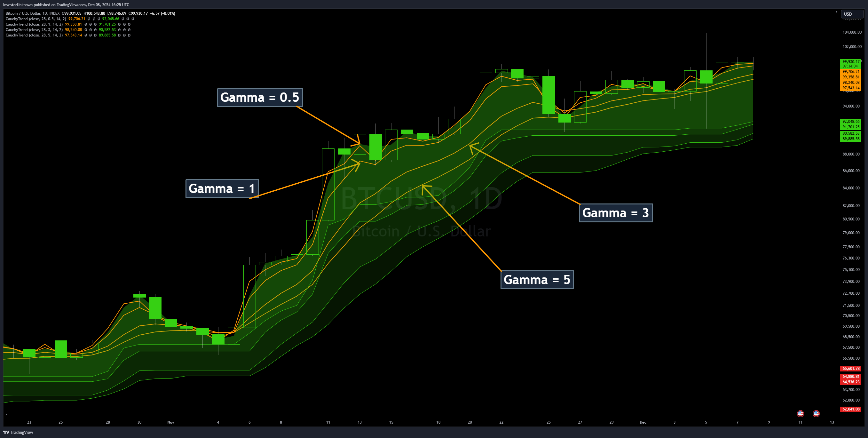Image resolution: width=868 pixels, height=438 pixels.
Task: Click the green 90,582.53 axis price tag
Action: tap(851, 133)
